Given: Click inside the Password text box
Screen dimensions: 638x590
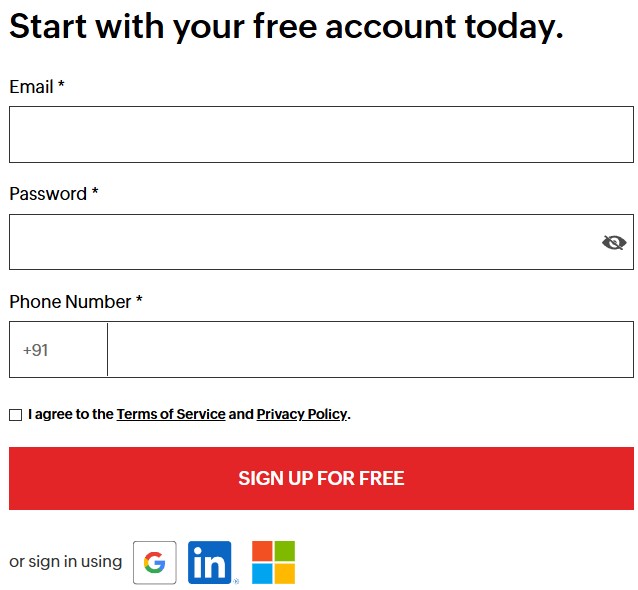Looking at the screenshot, I should click(x=300, y=242).
